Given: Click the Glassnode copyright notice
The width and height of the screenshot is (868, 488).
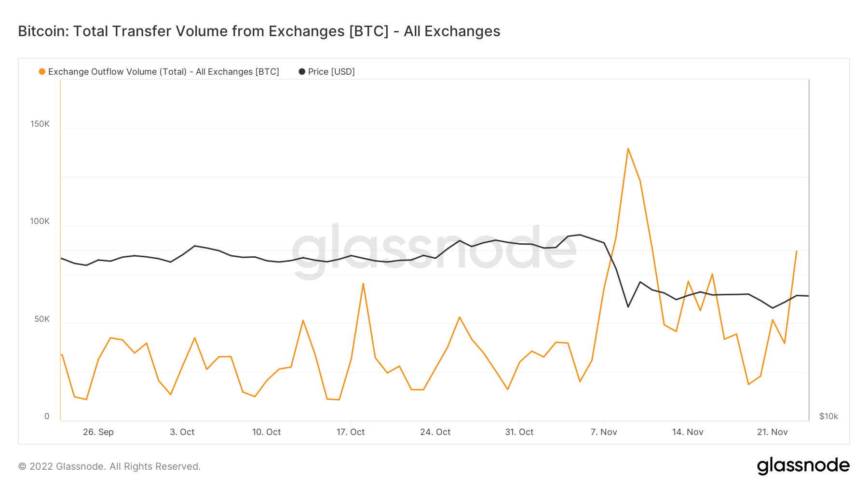Looking at the screenshot, I should [x=109, y=466].
